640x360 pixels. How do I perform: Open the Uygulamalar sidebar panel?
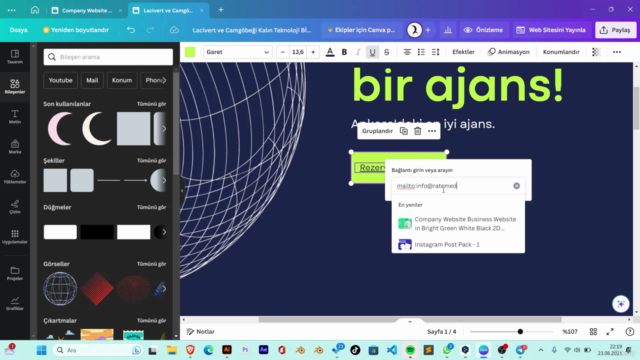pyautogui.click(x=15, y=236)
